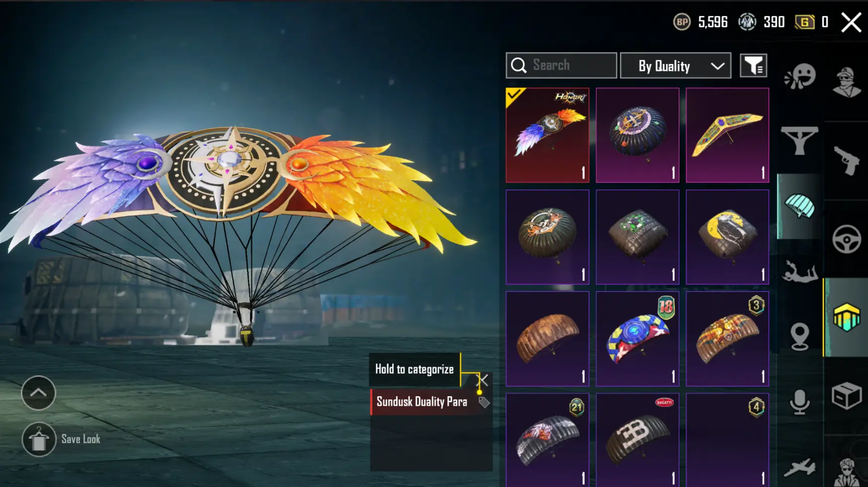Expand the By Quality sort dropdown

coord(675,65)
